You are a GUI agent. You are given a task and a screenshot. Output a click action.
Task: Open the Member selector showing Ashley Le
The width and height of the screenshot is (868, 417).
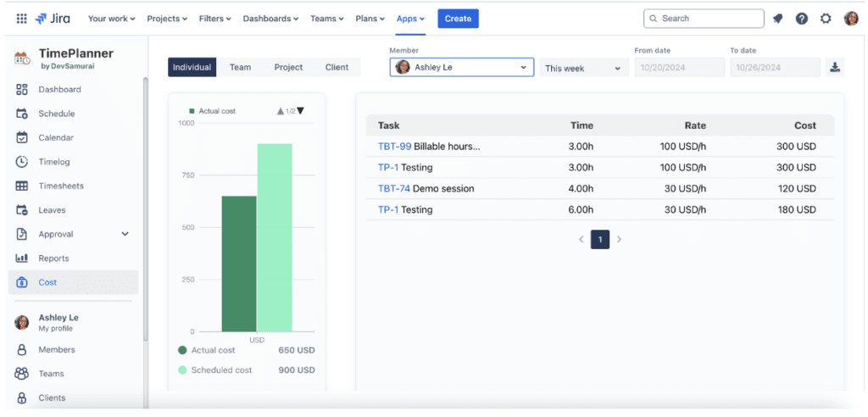point(462,68)
